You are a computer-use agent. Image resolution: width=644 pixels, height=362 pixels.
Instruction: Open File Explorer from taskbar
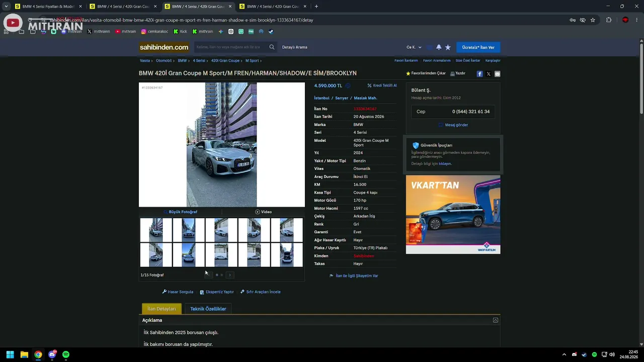tap(24, 354)
